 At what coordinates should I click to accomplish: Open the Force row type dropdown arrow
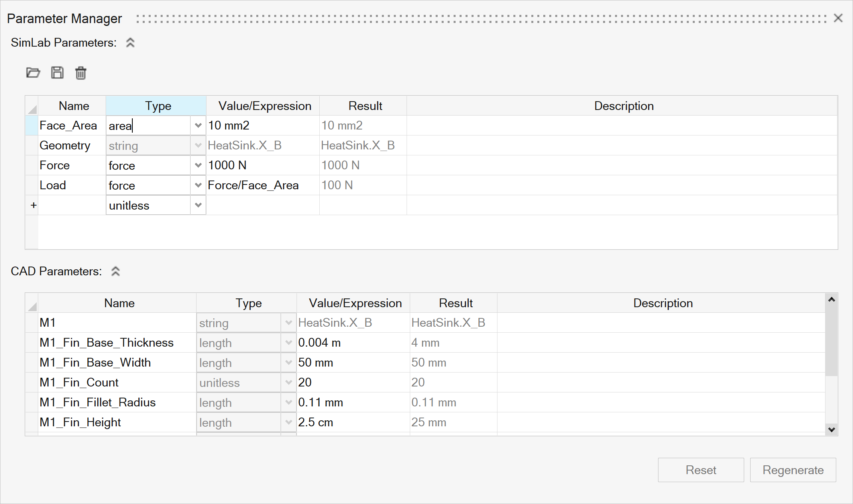(198, 165)
